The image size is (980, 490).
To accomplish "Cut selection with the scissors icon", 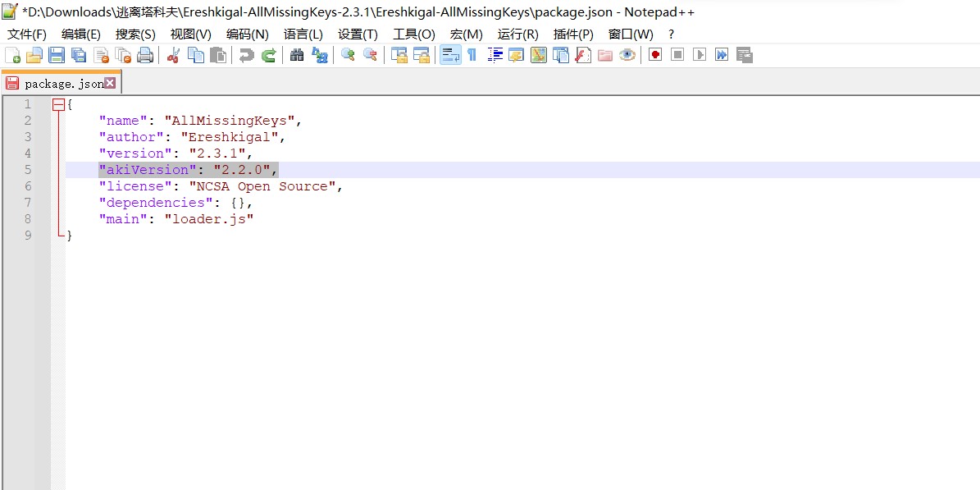I will 173,55.
